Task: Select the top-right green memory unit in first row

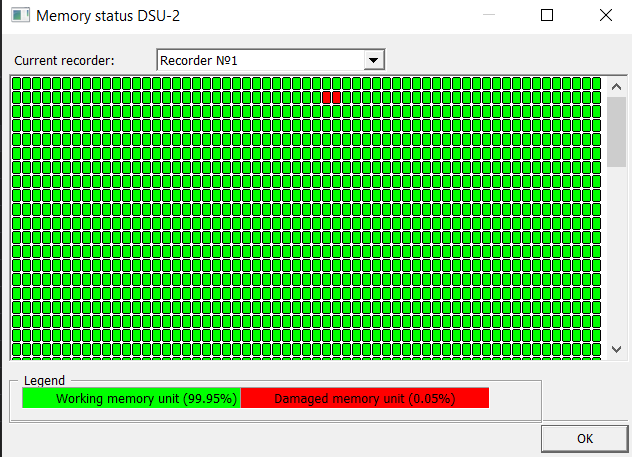Action: [596, 83]
